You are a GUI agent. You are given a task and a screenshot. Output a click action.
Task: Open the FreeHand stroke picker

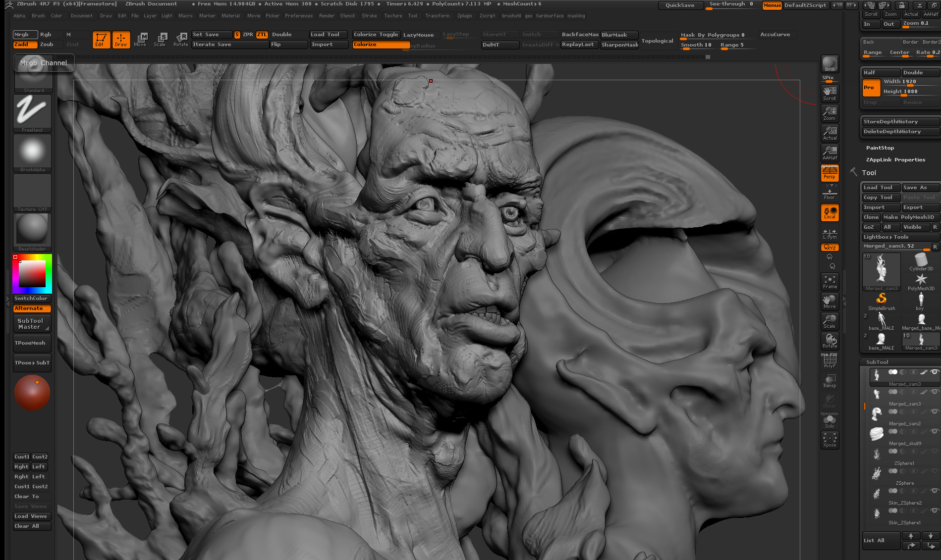(x=32, y=113)
